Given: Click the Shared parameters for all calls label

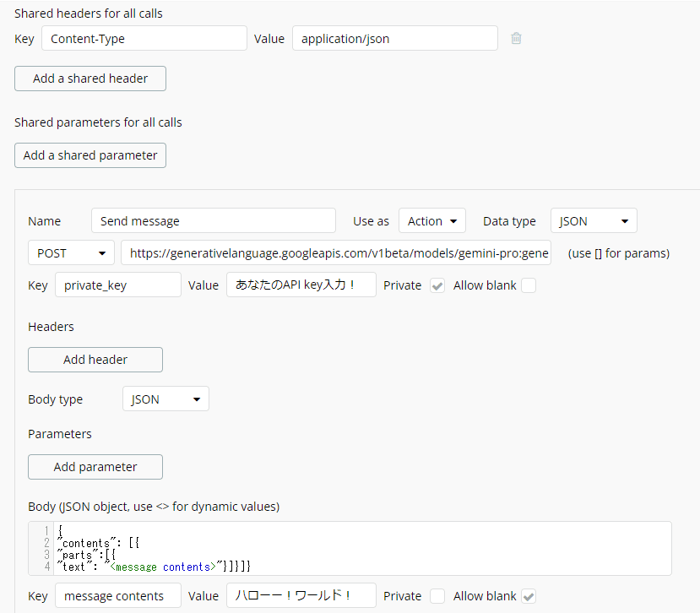Looking at the screenshot, I should click(x=98, y=122).
